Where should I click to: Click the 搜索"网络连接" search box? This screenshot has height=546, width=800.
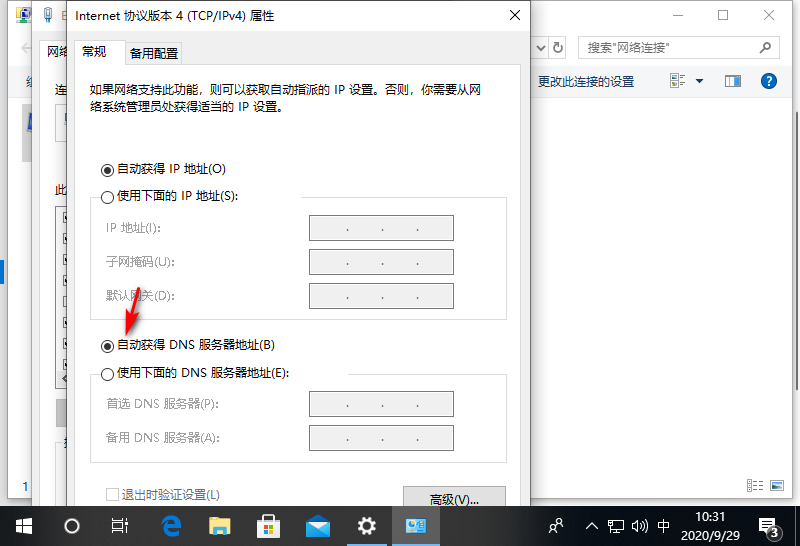click(x=670, y=47)
